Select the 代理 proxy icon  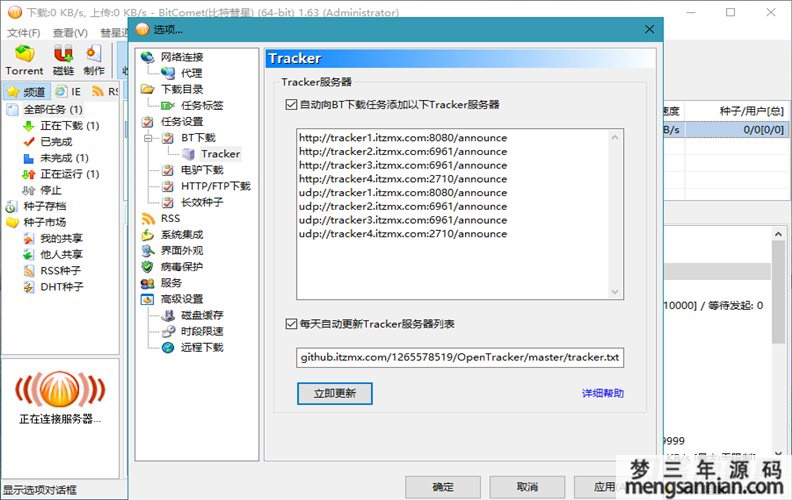[168, 73]
